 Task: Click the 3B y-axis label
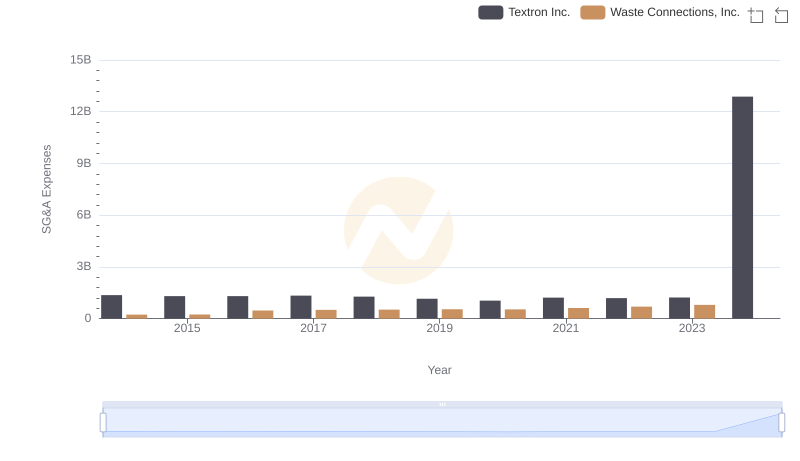(x=84, y=266)
